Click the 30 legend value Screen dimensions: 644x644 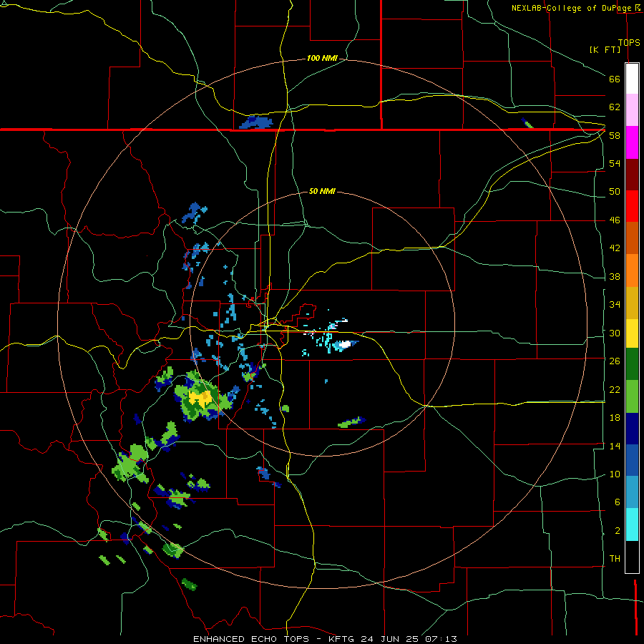pos(615,333)
